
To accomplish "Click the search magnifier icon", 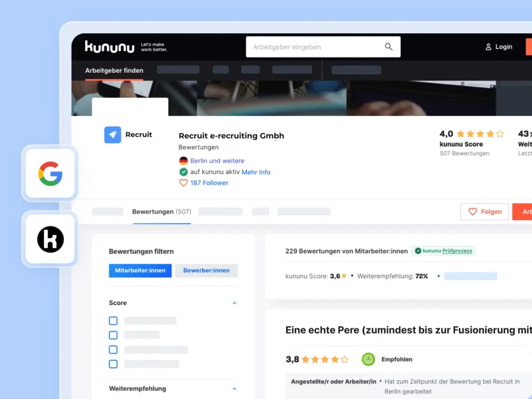I will pos(388,46).
